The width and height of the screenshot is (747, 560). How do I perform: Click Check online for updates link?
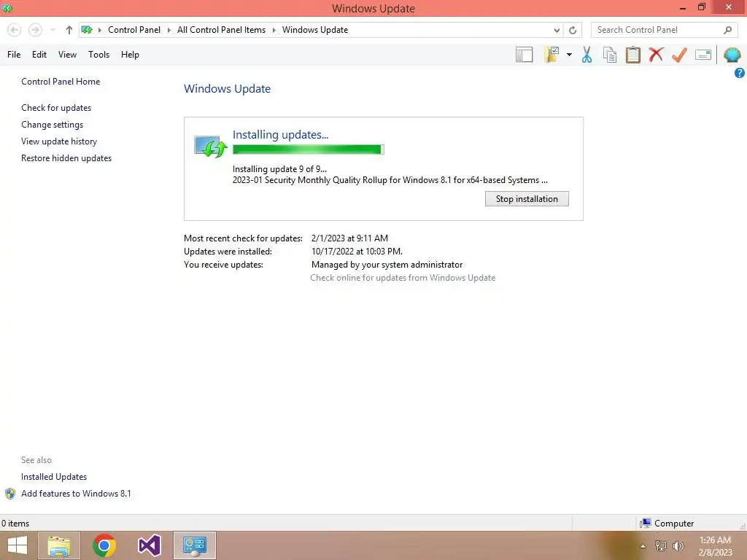tap(403, 278)
